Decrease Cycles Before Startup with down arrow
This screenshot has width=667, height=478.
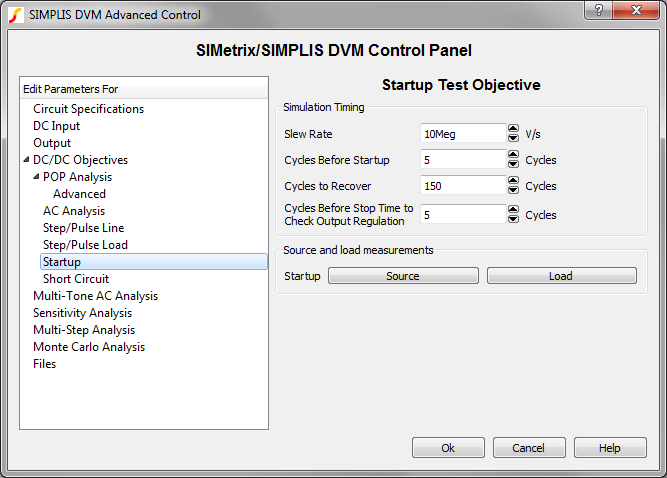513,164
